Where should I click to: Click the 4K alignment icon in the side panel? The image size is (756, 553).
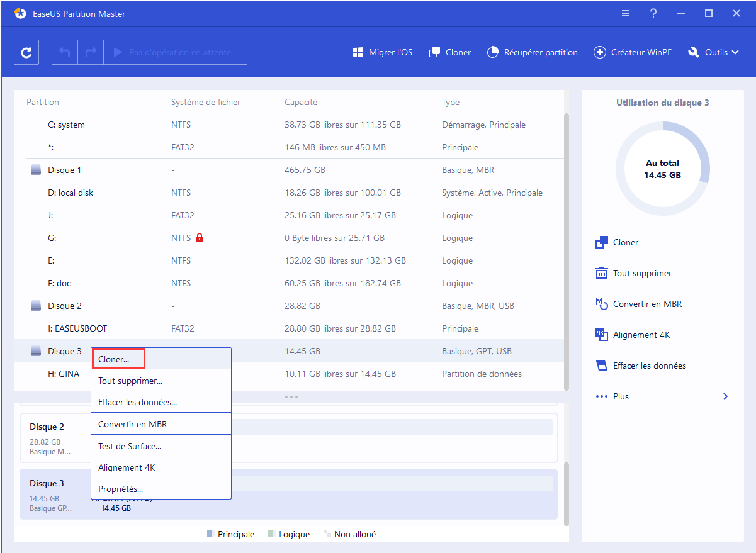pos(601,335)
